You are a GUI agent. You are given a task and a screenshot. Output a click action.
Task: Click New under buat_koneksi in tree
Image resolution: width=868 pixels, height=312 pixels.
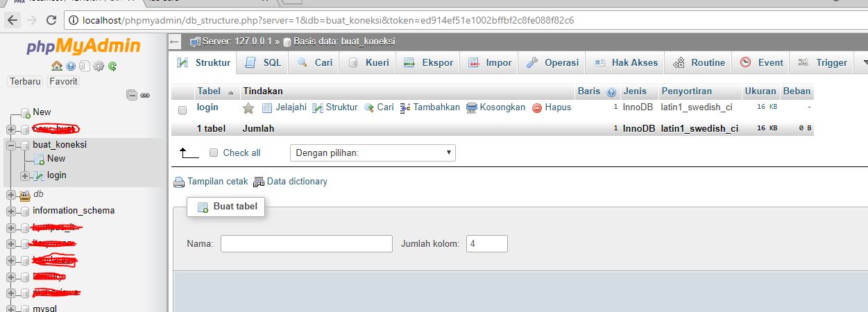click(x=56, y=159)
